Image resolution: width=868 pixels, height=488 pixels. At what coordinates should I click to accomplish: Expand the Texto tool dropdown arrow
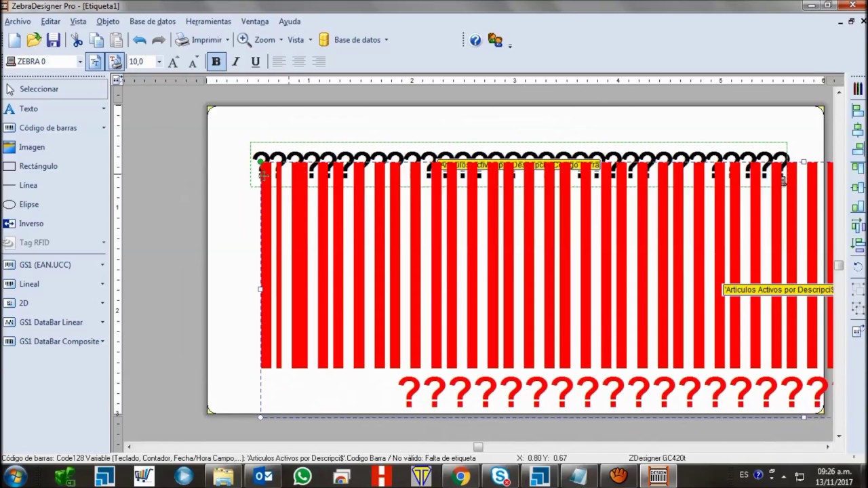(x=104, y=108)
